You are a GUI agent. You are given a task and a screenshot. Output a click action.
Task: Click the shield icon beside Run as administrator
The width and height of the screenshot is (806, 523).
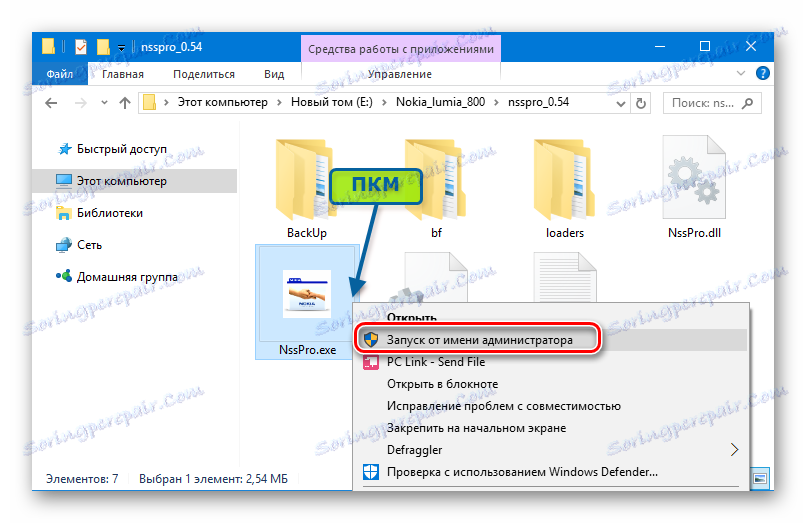(x=371, y=339)
